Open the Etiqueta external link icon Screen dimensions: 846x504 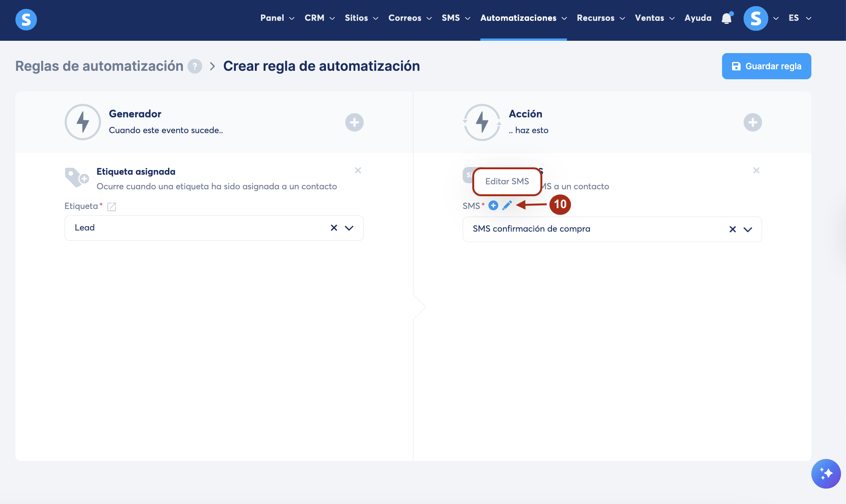(112, 207)
